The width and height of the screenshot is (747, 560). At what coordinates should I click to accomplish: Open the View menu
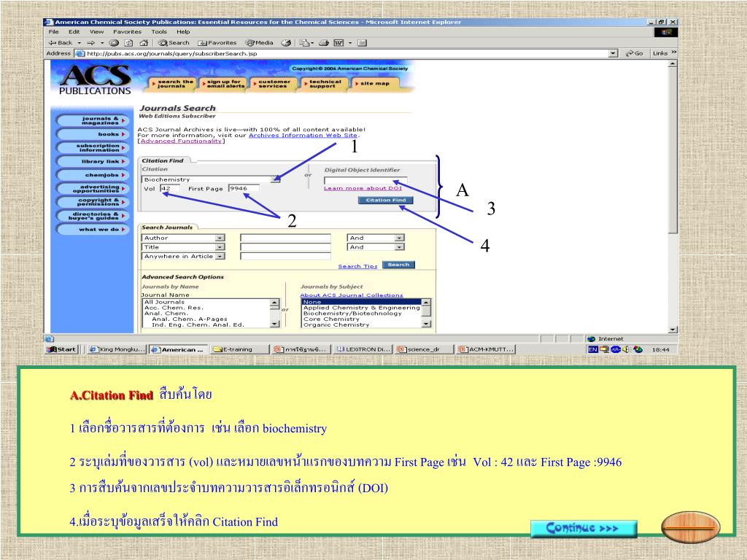click(x=97, y=32)
